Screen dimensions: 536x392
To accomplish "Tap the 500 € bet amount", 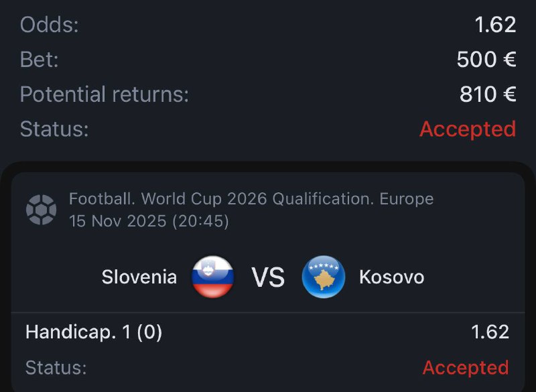I will (486, 60).
